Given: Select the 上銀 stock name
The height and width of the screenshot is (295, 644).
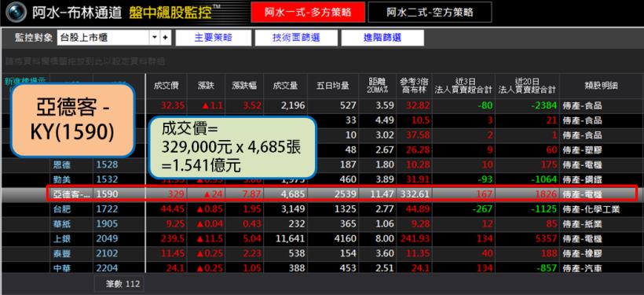Looking at the screenshot, I should point(61,238).
